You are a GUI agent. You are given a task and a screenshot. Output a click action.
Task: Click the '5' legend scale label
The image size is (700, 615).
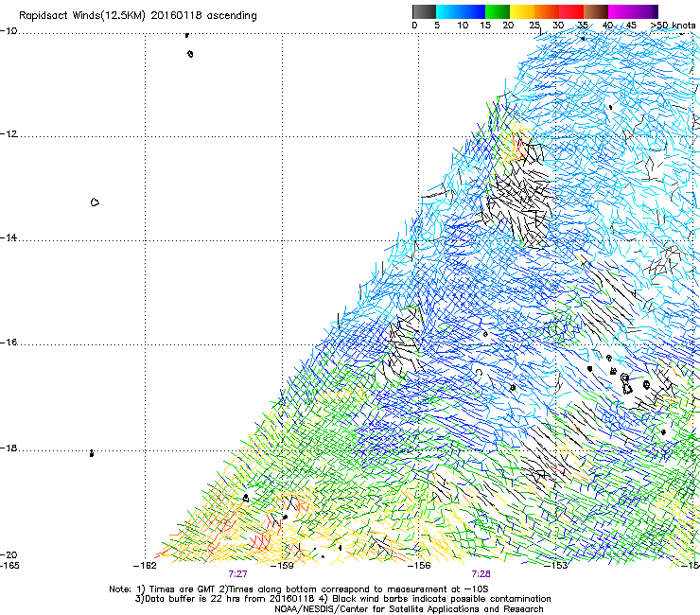point(437,26)
